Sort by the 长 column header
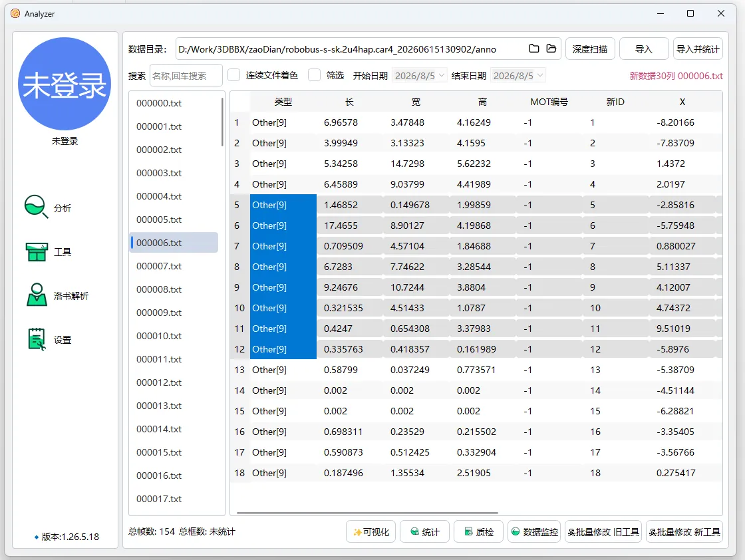 (350, 102)
